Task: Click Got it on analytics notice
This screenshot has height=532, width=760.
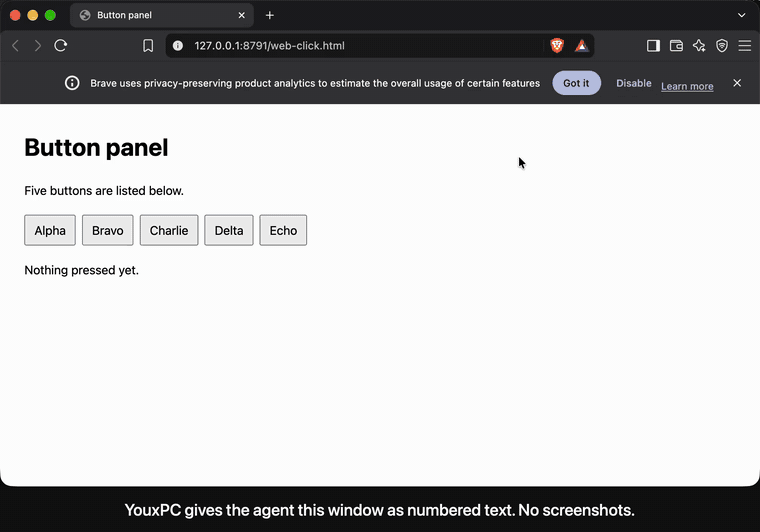Action: [576, 83]
